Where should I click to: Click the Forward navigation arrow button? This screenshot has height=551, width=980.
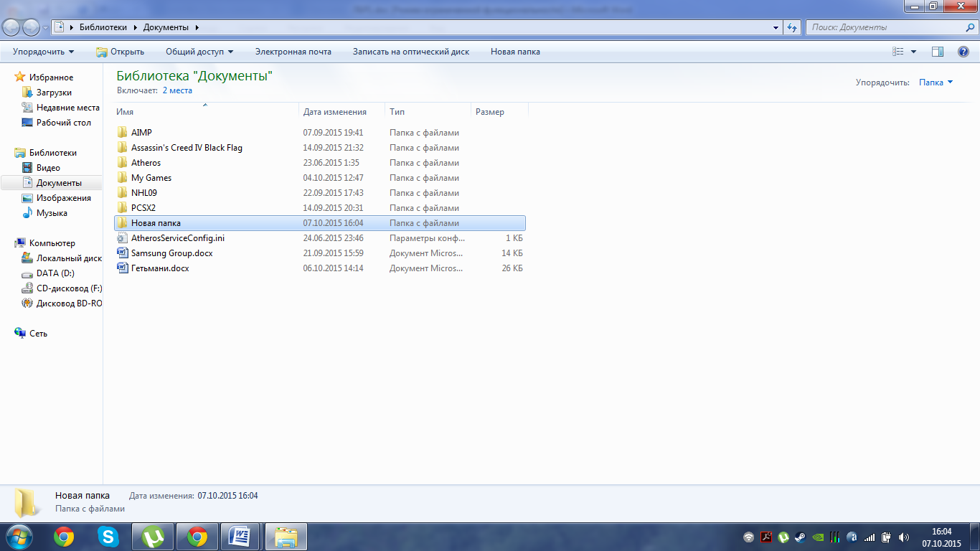point(32,27)
